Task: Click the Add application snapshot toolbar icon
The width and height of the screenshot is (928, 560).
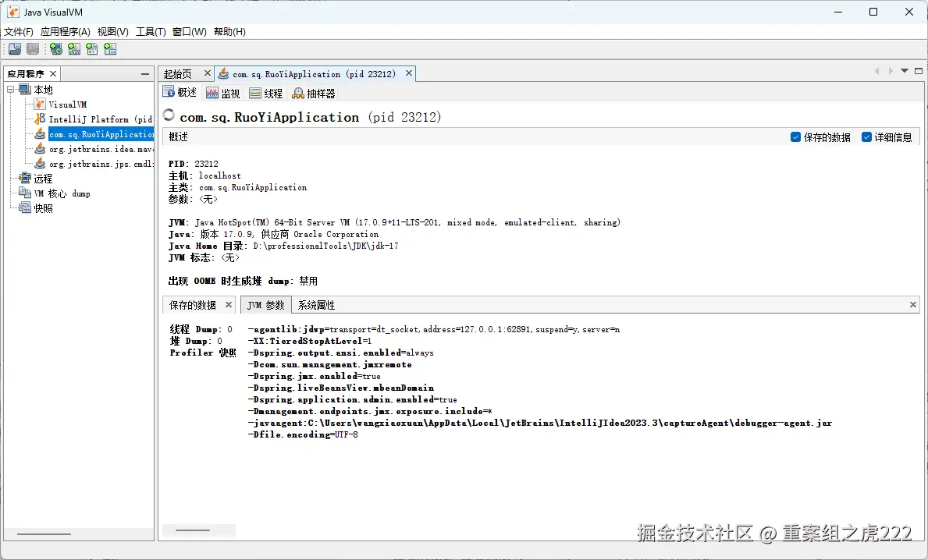Action: click(x=110, y=49)
